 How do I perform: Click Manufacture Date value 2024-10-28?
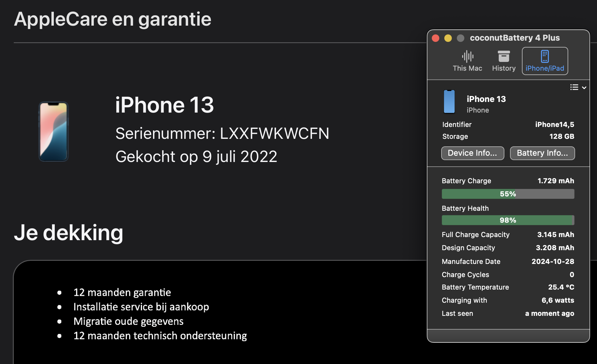tap(553, 261)
